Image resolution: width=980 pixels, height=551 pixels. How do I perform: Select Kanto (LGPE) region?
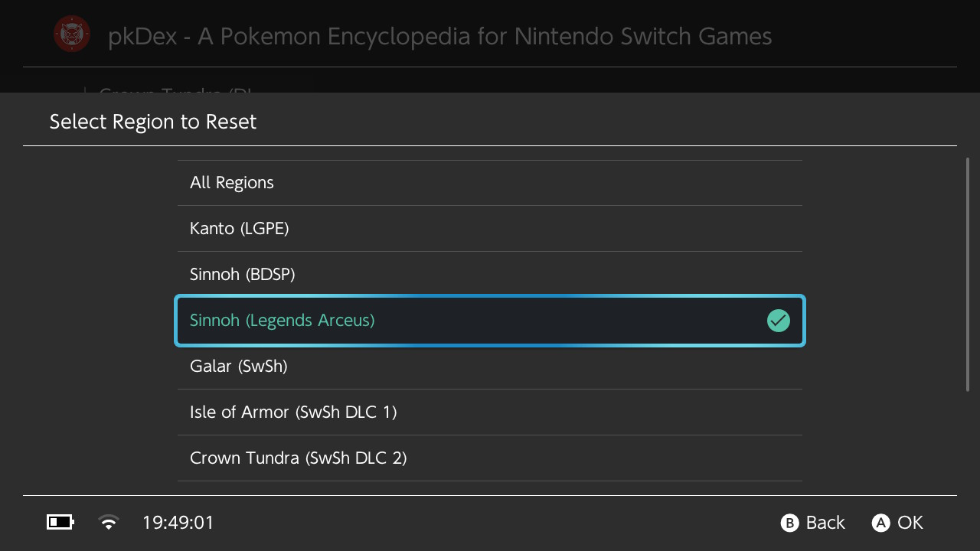(x=490, y=229)
